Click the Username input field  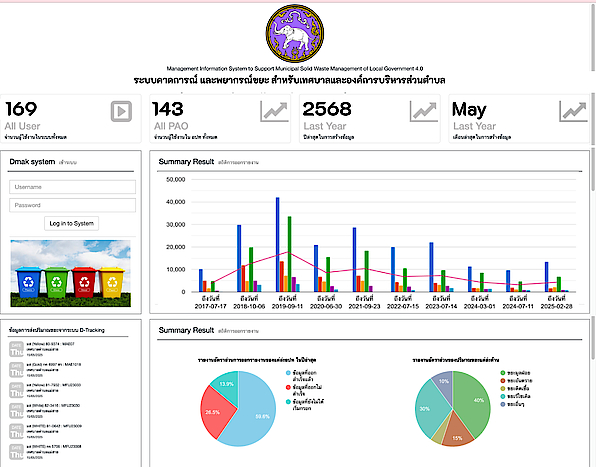point(72,187)
